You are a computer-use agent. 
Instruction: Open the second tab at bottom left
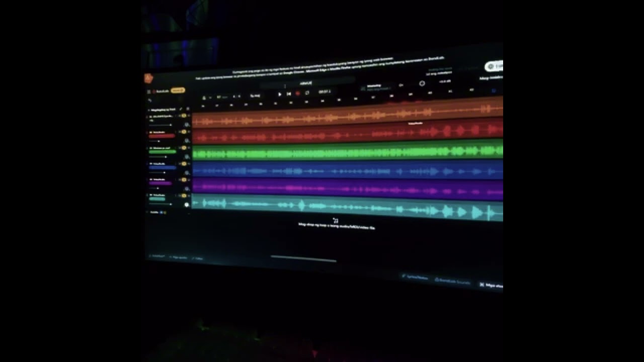pos(178,257)
